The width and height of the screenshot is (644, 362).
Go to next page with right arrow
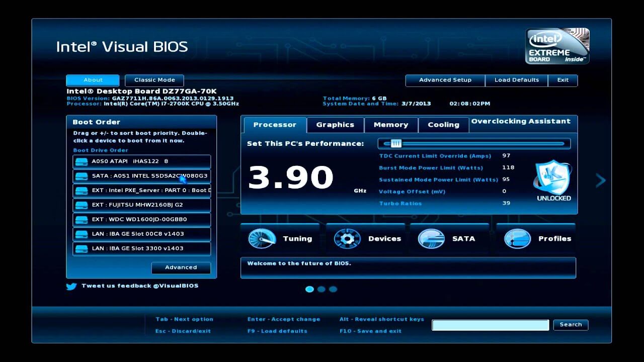point(601,180)
